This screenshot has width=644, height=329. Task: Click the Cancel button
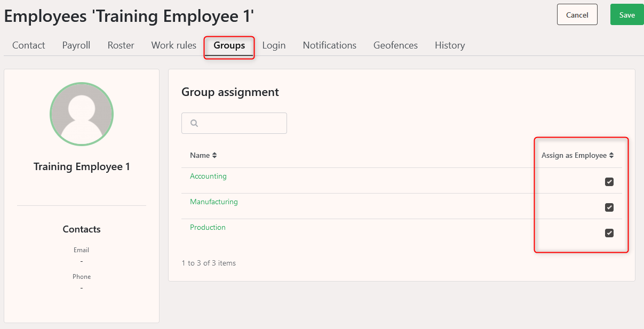point(577,14)
